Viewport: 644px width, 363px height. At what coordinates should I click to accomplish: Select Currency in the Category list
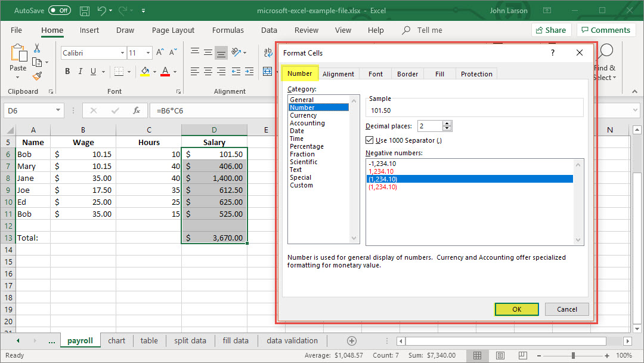tap(303, 115)
